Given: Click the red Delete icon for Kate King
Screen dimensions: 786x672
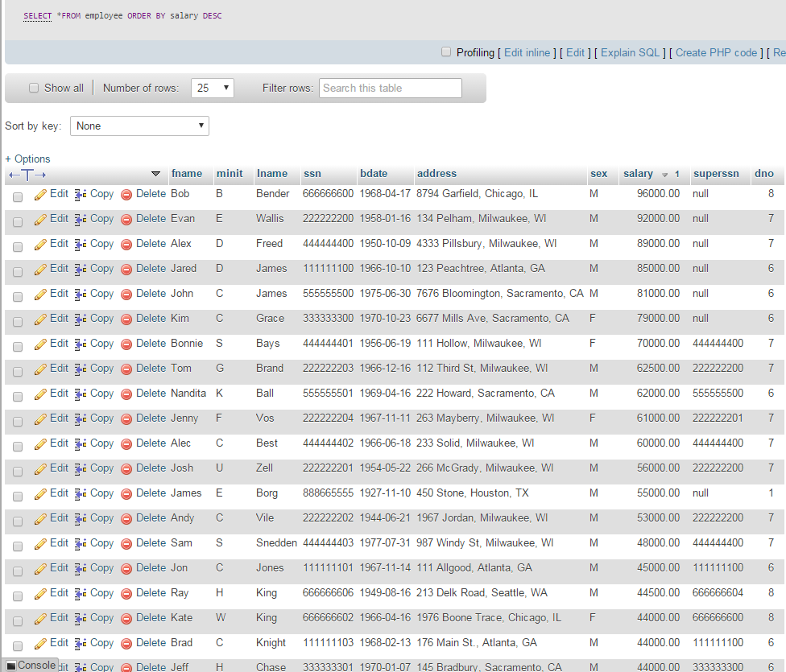Looking at the screenshot, I should pos(126,619).
